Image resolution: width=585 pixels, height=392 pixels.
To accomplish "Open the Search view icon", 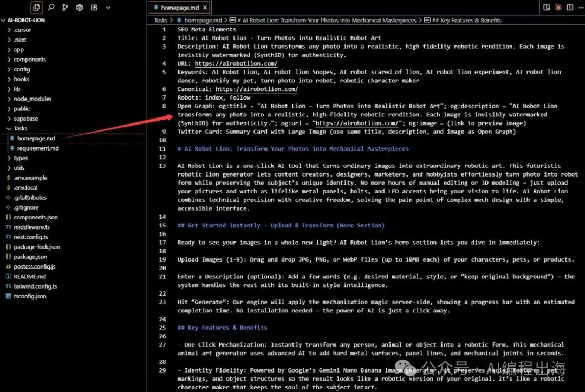I will (x=51, y=8).
